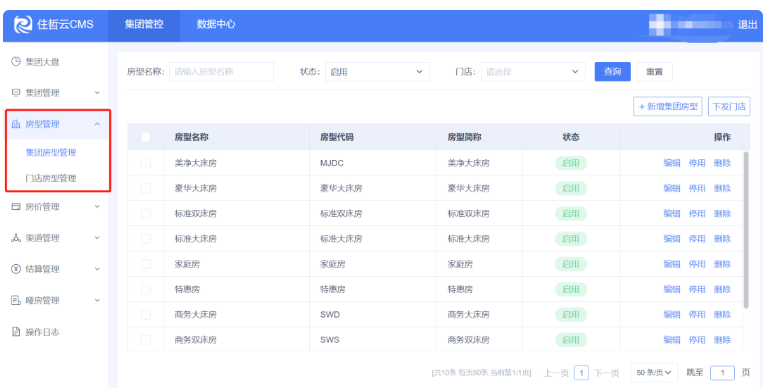Check the box for 豪华大床房 row
The width and height of the screenshot is (772, 392).
[146, 188]
